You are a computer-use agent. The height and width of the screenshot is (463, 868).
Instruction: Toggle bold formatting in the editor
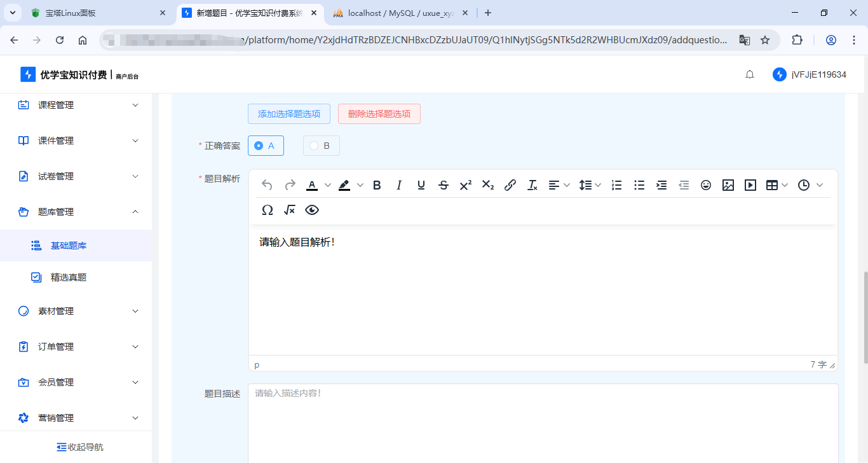[377, 185]
